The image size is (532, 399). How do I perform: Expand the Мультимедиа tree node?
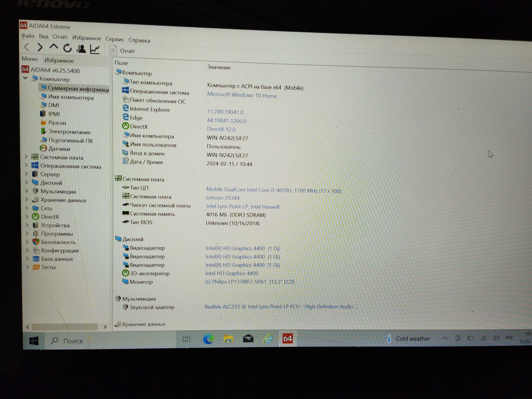pyautogui.click(x=27, y=191)
